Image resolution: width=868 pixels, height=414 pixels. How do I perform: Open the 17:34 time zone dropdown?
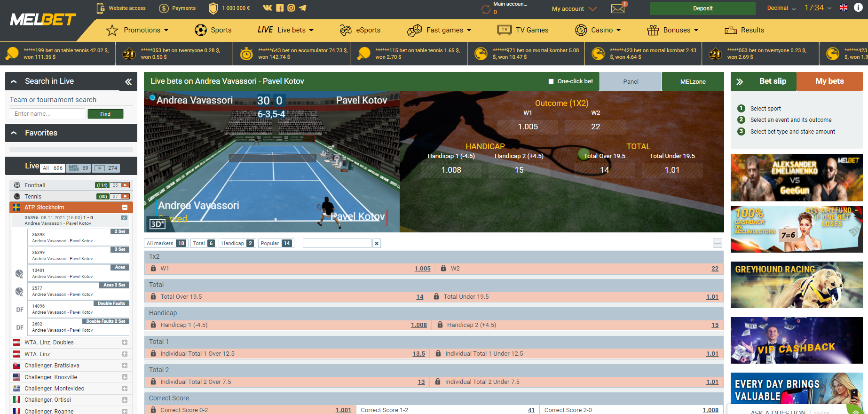click(818, 8)
